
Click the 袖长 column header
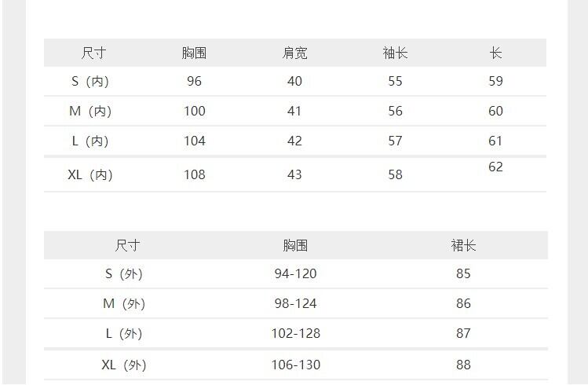point(395,53)
